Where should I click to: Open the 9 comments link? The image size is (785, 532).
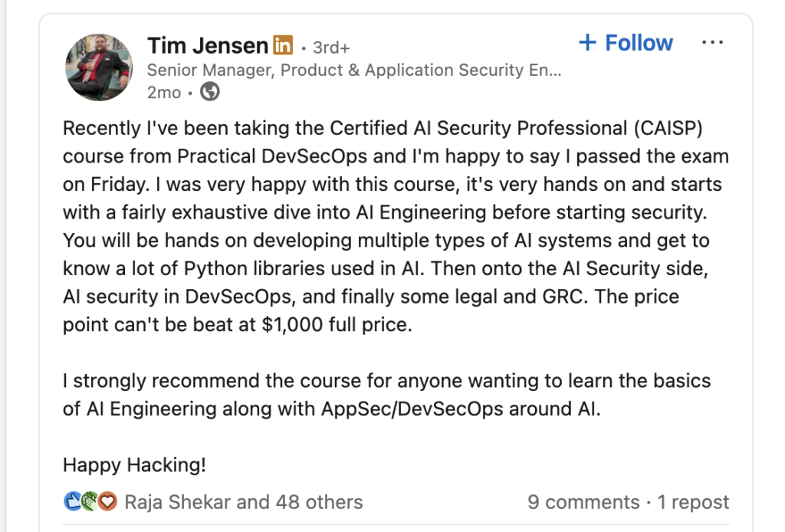click(x=583, y=502)
